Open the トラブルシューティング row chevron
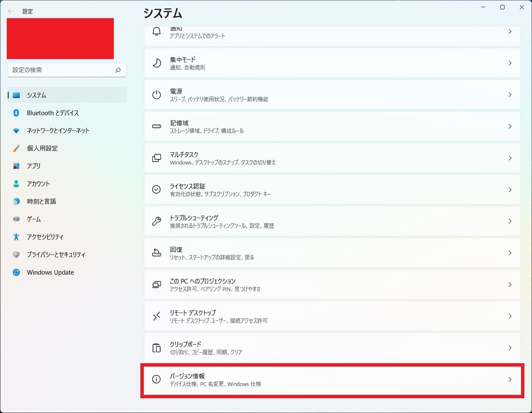Screen dimensions: 532x413 point(510,221)
